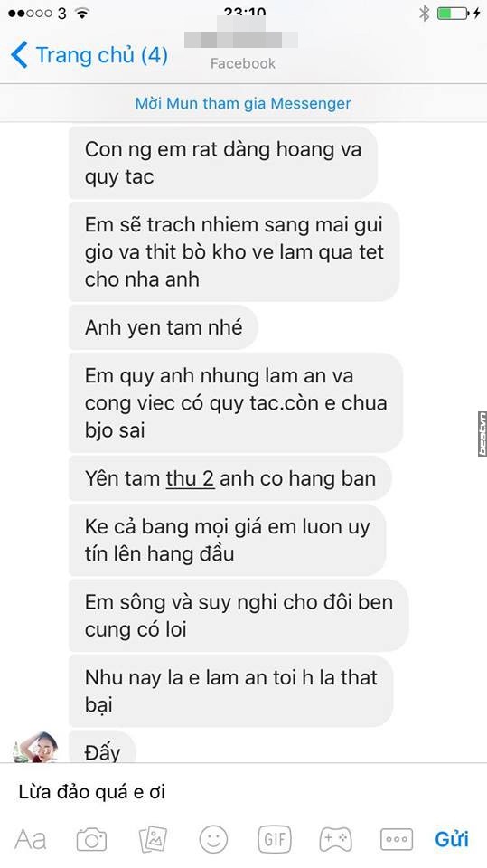Open the photo gallery icon
Image resolution: width=487 pixels, height=868 pixels.
[x=153, y=840]
